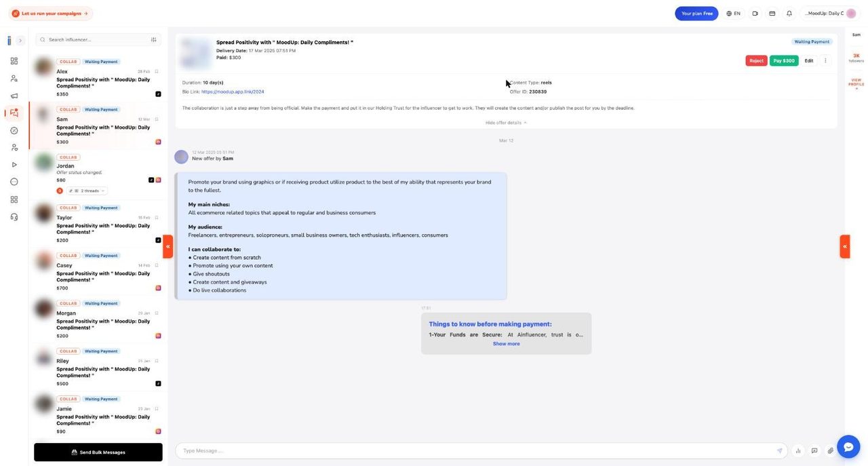Image resolution: width=868 pixels, height=466 pixels.
Task: Open the offer more-options kebab menu
Action: tap(825, 60)
